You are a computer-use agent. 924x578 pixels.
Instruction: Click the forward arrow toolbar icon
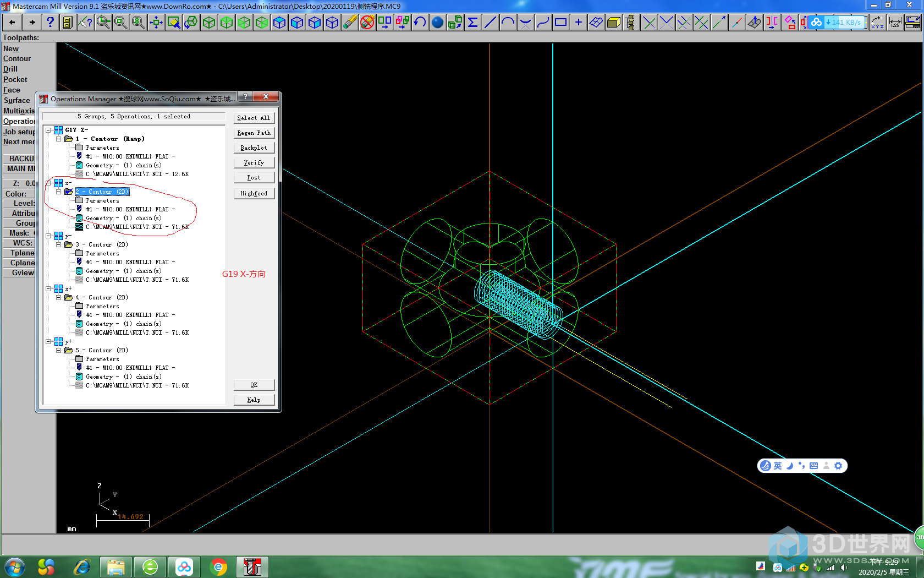coord(32,22)
